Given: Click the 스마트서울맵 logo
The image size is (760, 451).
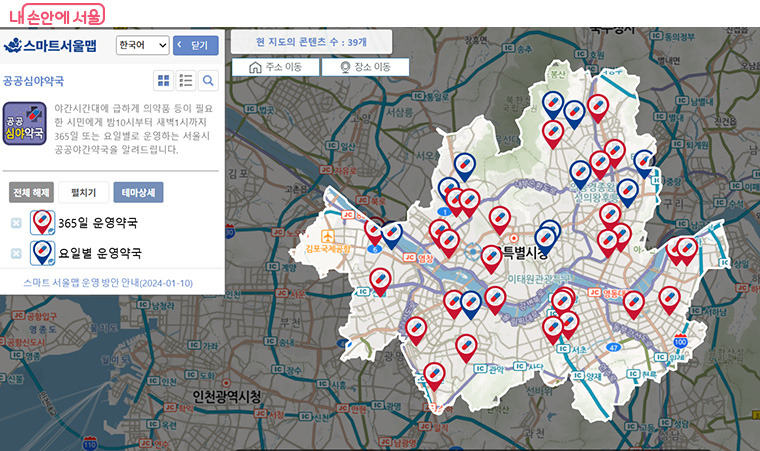Looking at the screenshot, I should 50,46.
